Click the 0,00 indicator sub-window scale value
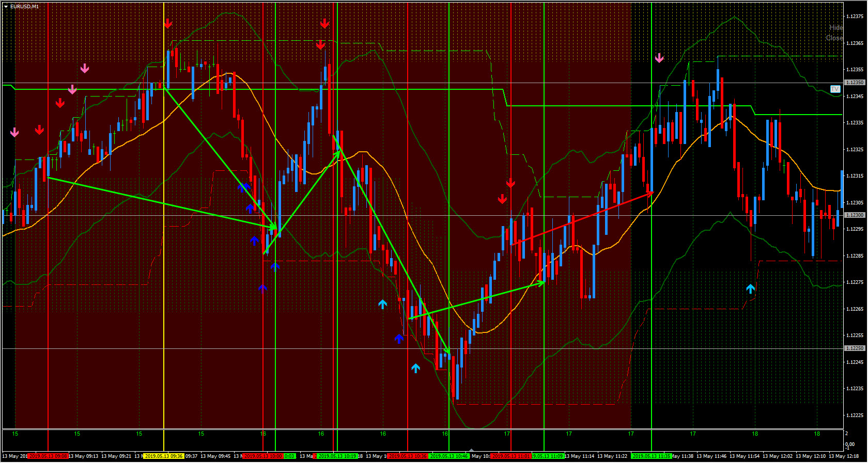This screenshot has height=463, width=868. pyautogui.click(x=849, y=444)
